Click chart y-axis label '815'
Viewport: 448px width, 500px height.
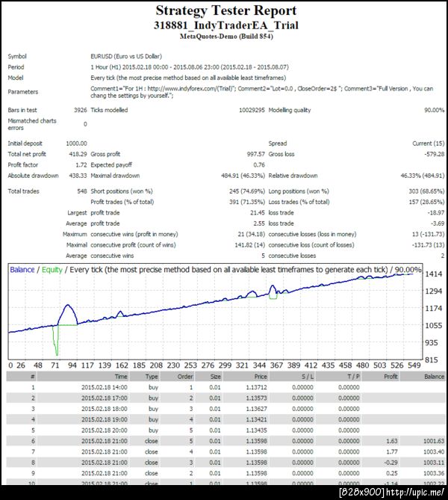pos(432,360)
